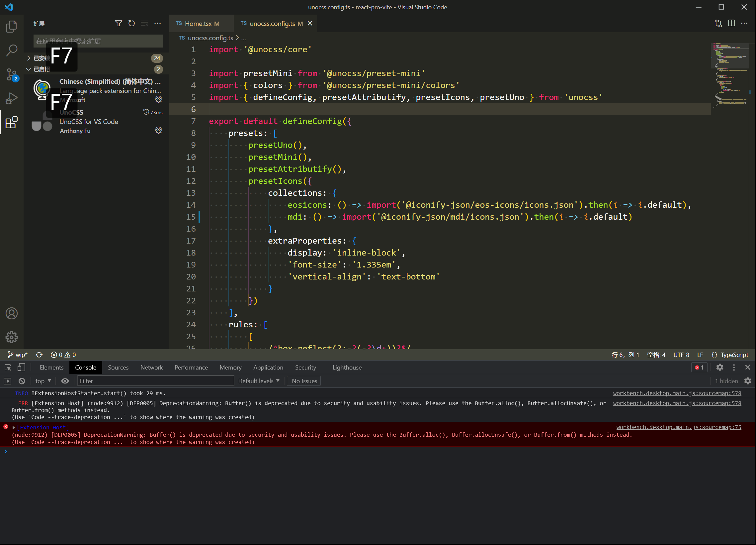Create a live expression with eye icon

[x=65, y=381]
